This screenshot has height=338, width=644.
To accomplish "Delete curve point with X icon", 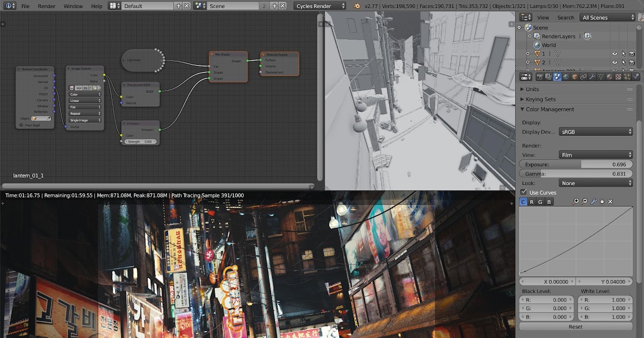I will point(610,202).
